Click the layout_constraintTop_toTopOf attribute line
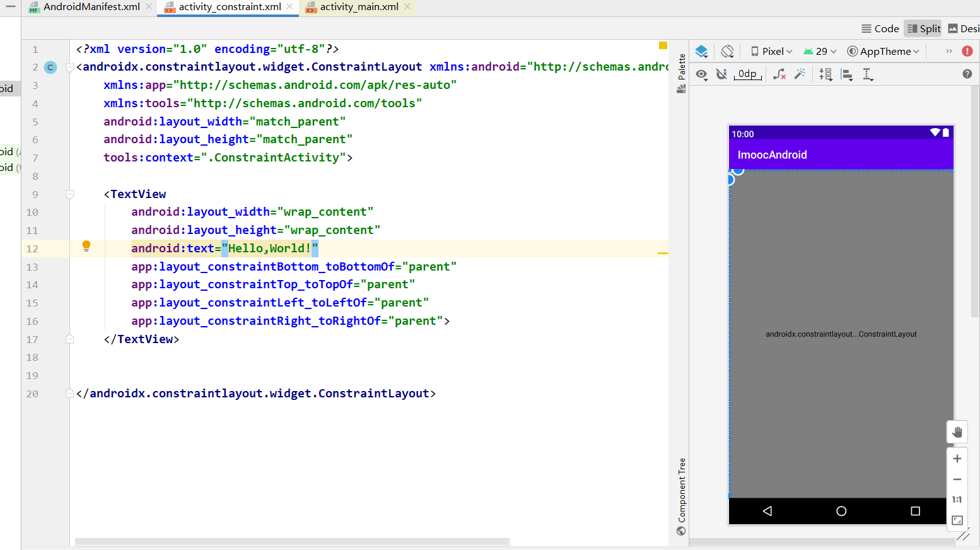This screenshot has width=980, height=550. point(273,284)
